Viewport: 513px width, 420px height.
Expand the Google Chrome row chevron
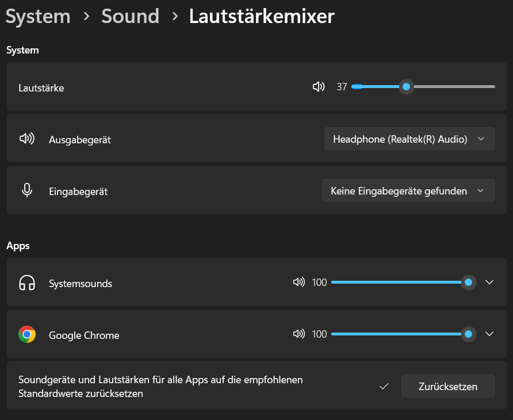coord(489,334)
